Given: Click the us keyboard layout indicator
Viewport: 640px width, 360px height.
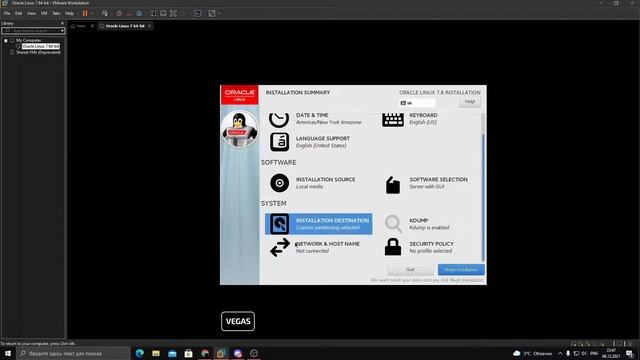Looking at the screenshot, I should pos(417,103).
